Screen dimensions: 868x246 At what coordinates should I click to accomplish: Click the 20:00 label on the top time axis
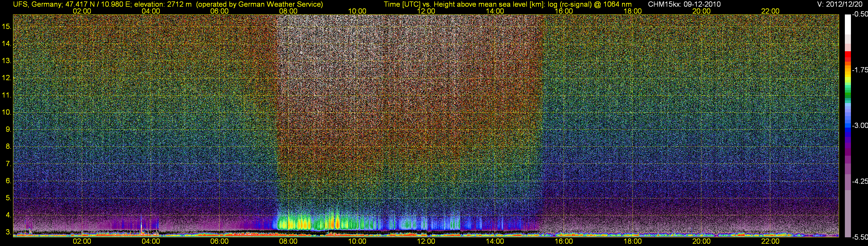[x=702, y=11]
